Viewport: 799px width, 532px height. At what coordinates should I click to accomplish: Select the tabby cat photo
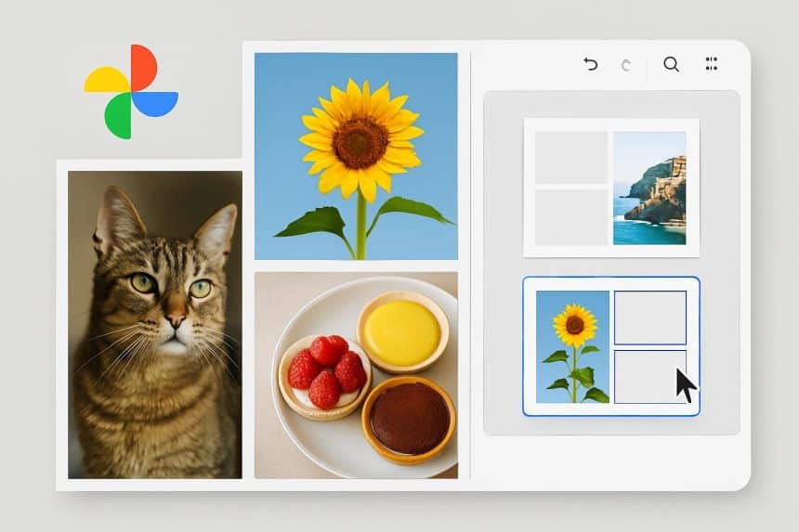tap(154, 323)
